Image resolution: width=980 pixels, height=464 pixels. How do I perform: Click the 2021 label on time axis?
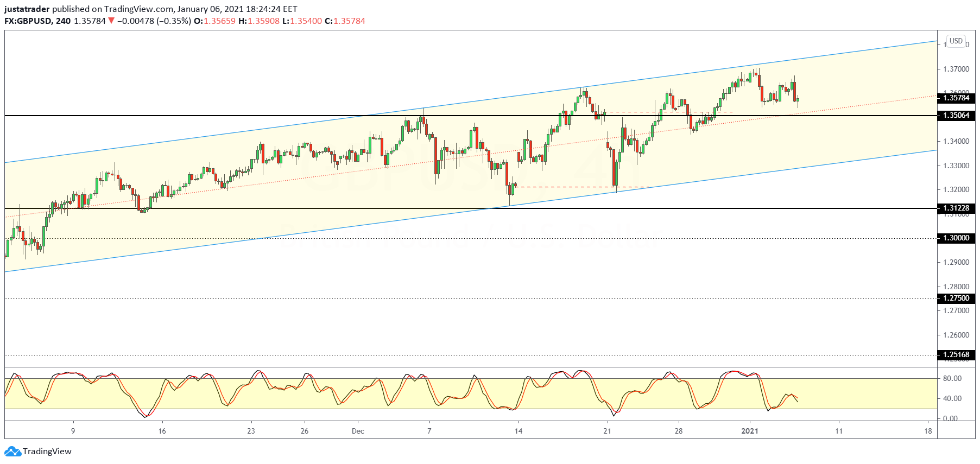(x=750, y=431)
